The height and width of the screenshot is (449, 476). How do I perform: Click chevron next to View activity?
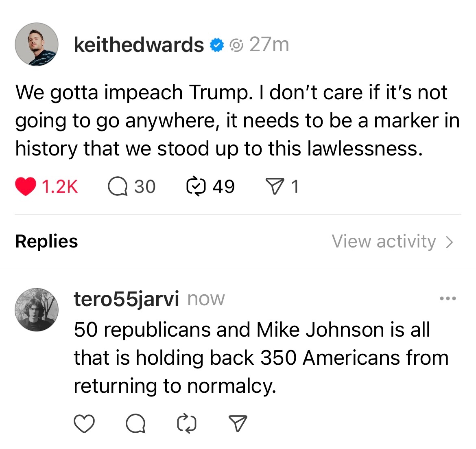tap(450, 242)
